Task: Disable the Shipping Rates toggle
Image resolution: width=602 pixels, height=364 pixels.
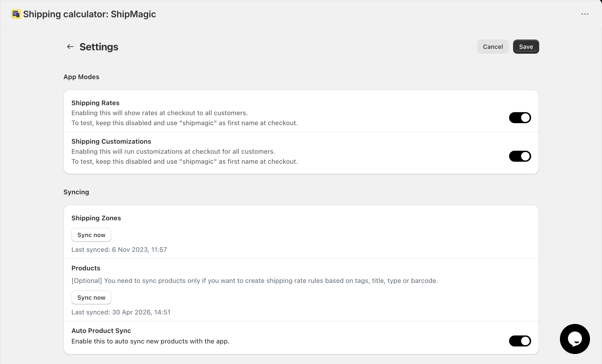Action: click(520, 118)
